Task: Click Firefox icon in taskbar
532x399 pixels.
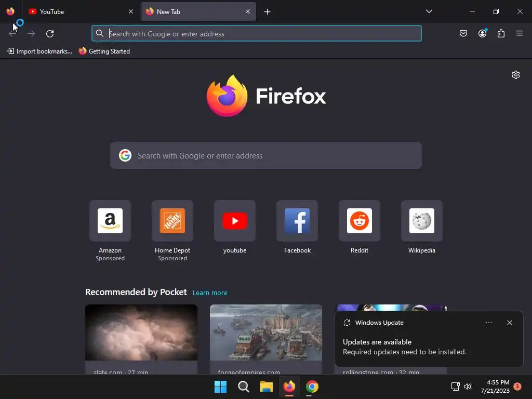Action: (289, 387)
